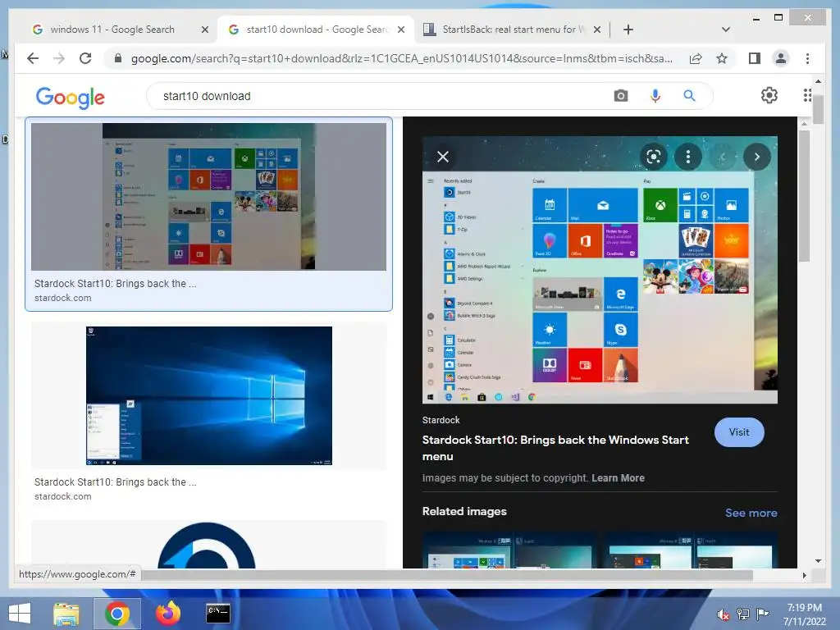Start voice search with the microphone
The height and width of the screenshot is (630, 840).
[x=655, y=96]
